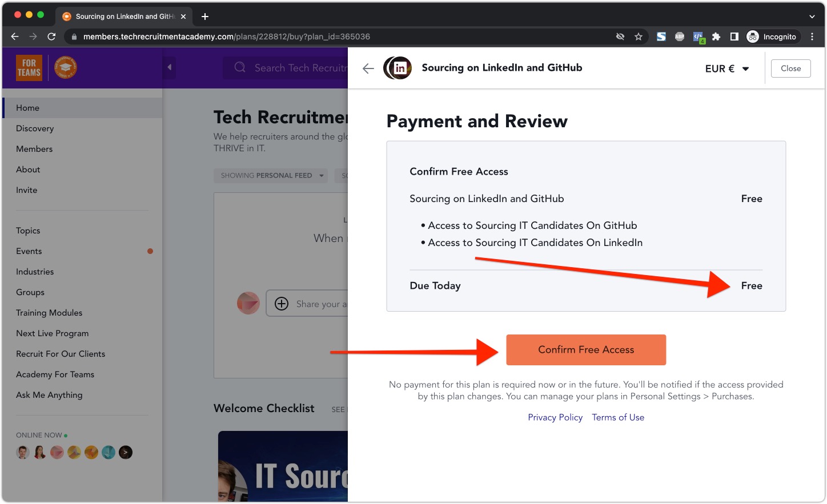Click the code extension icon with badge
This screenshot has width=827, height=504.
click(x=698, y=37)
